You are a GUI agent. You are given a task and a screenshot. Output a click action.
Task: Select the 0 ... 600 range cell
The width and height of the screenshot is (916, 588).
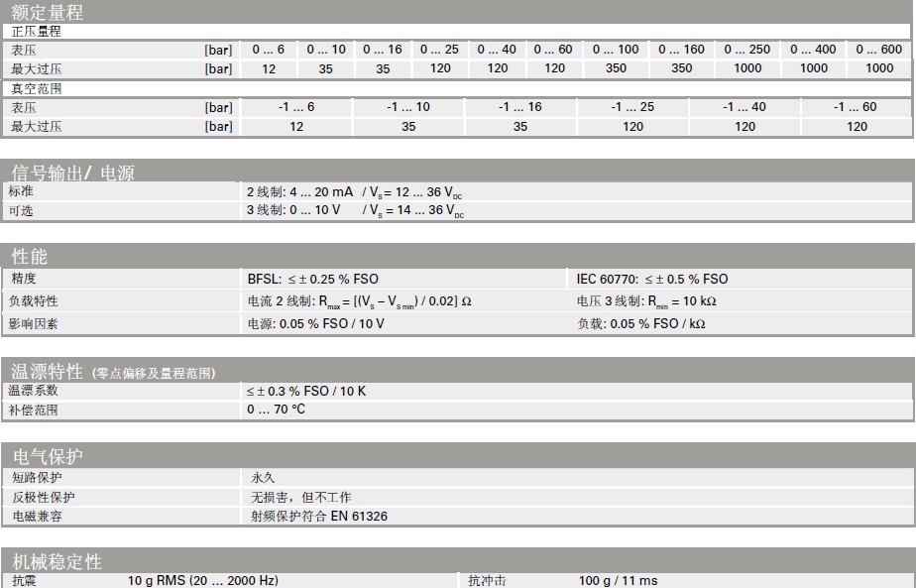tap(879, 50)
